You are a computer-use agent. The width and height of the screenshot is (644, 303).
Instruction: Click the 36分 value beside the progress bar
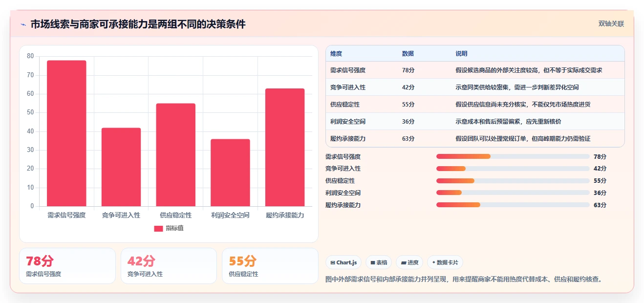click(x=600, y=193)
